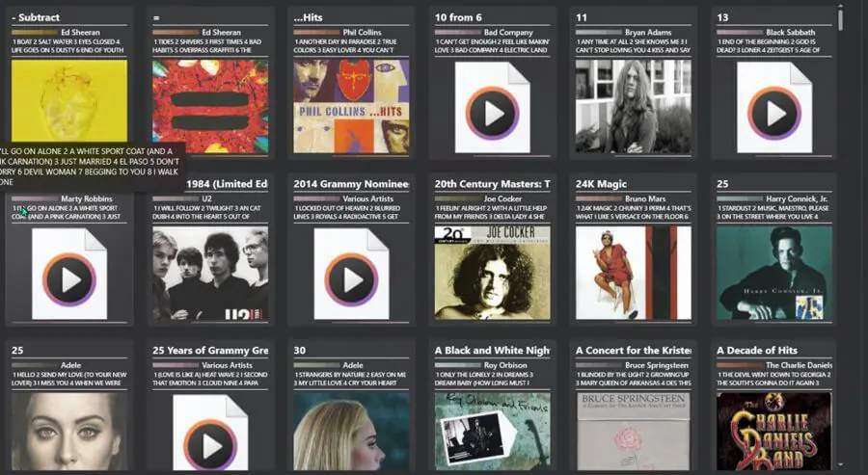Click the '2014 Grammy Nominee' title
The image size is (868, 475).
tap(351, 184)
